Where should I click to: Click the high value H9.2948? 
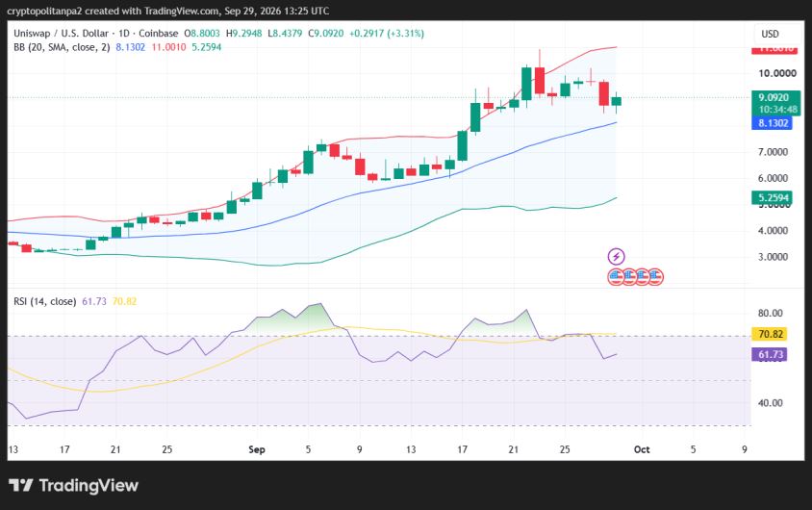coord(244,34)
